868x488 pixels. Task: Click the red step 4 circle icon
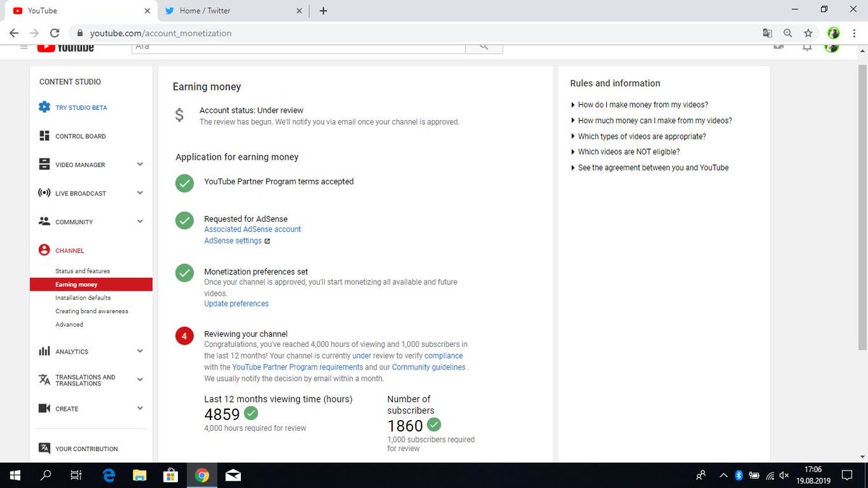tap(185, 336)
